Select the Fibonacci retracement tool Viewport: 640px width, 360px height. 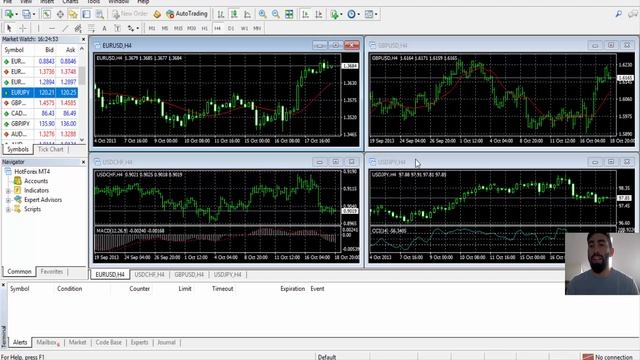(91, 28)
